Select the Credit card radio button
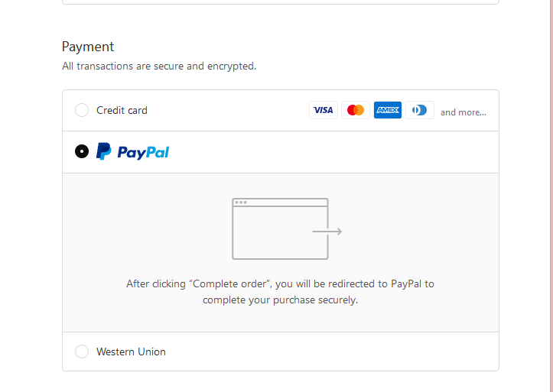 pyautogui.click(x=82, y=111)
